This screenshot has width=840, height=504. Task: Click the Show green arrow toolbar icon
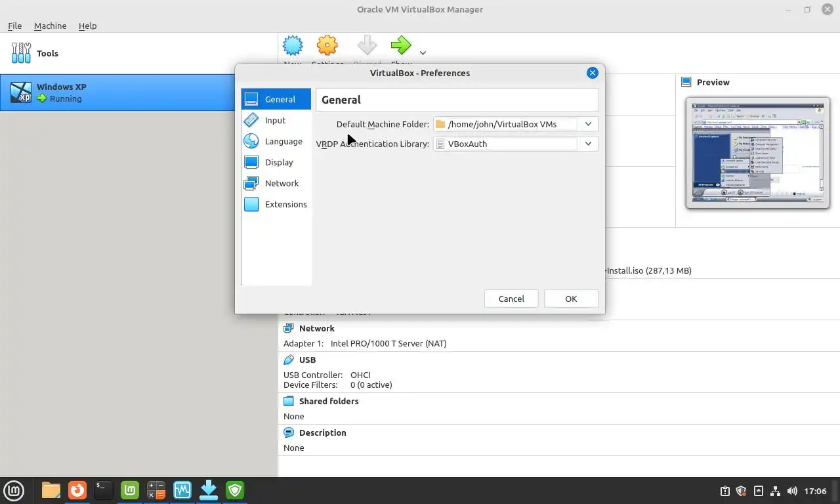coord(401,46)
